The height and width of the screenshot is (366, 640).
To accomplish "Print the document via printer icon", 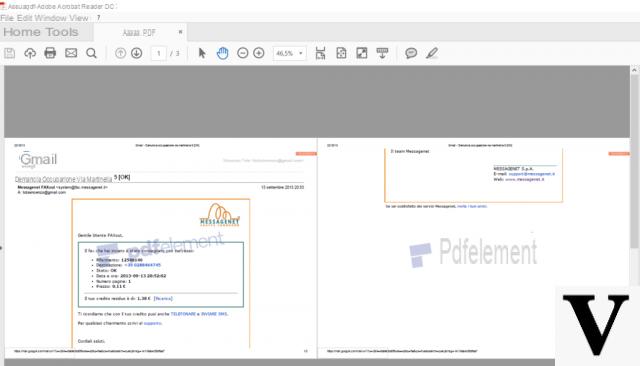I will coord(50,53).
